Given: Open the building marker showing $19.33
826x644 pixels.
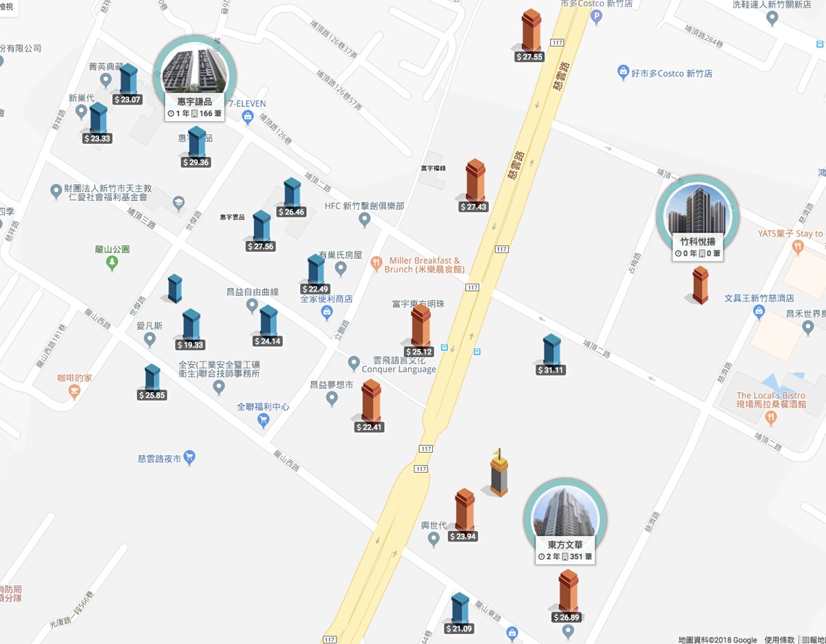Looking at the screenshot, I should point(191,325).
